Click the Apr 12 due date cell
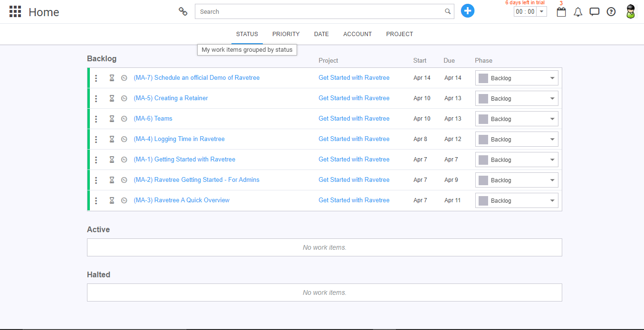This screenshot has height=330, width=644. coord(453,139)
